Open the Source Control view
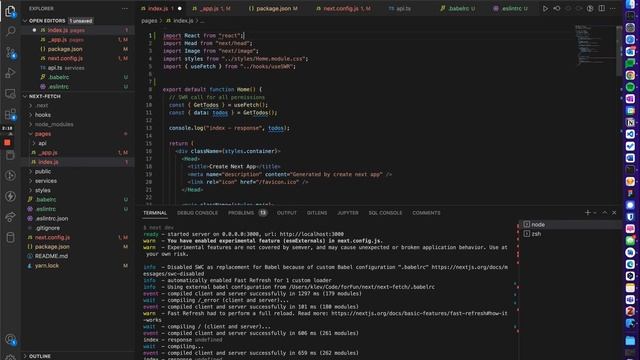This screenshot has height=360, width=640. 10,52
